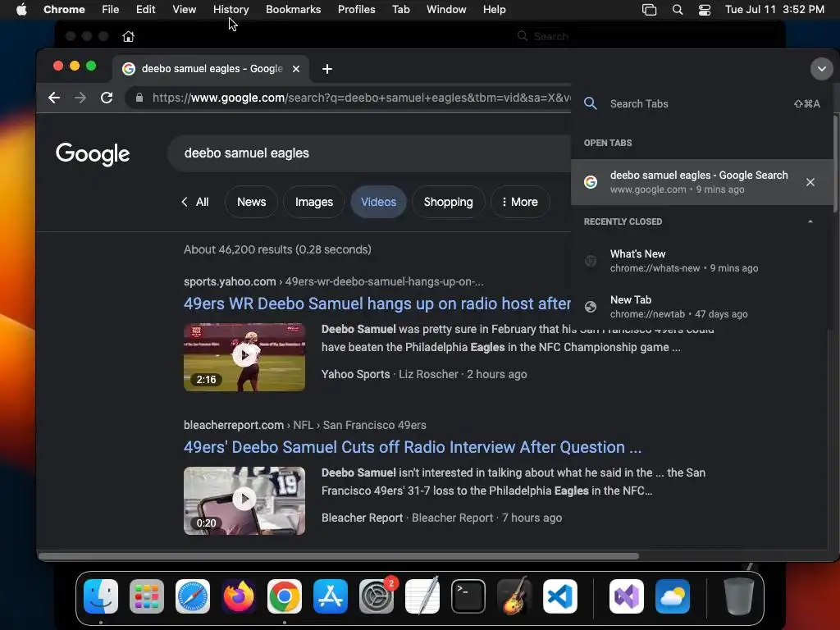Open the Yahoo Sports Deebo Samuel video link
Screen dimensions: 840x630
pos(377,304)
